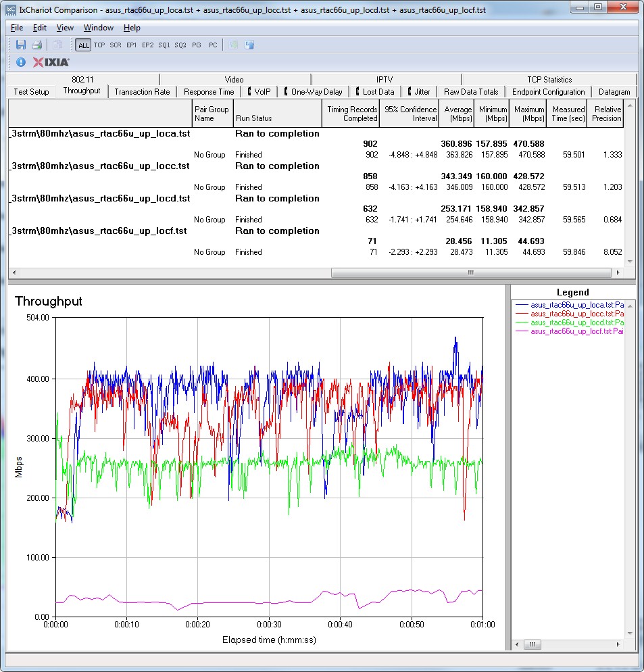
Task: Click the Minimum (Mbps) column header
Action: (492, 114)
